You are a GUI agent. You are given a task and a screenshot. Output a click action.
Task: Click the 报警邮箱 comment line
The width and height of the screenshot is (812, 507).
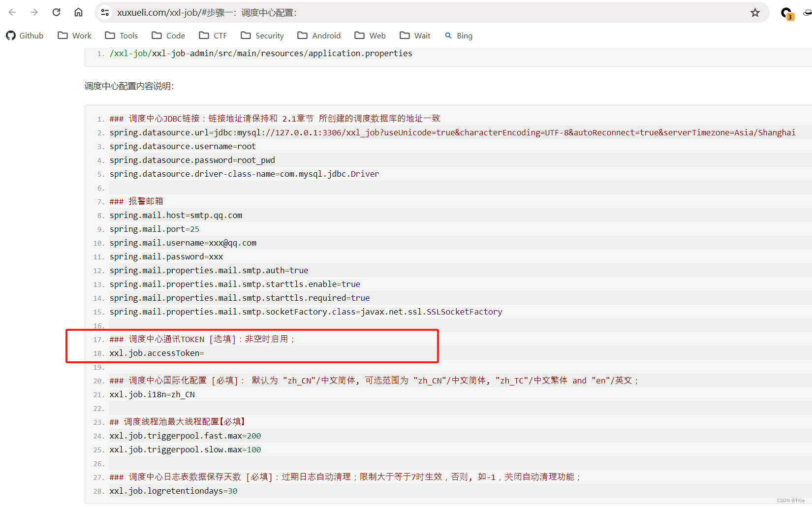(136, 201)
